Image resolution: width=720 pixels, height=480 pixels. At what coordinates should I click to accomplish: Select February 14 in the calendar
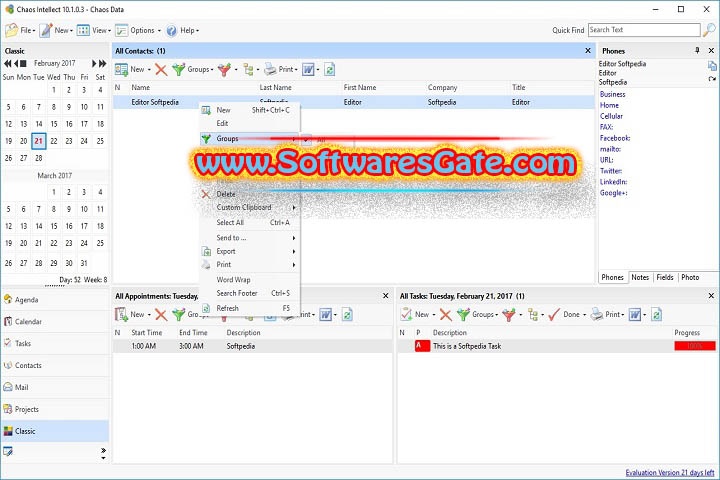click(39, 124)
